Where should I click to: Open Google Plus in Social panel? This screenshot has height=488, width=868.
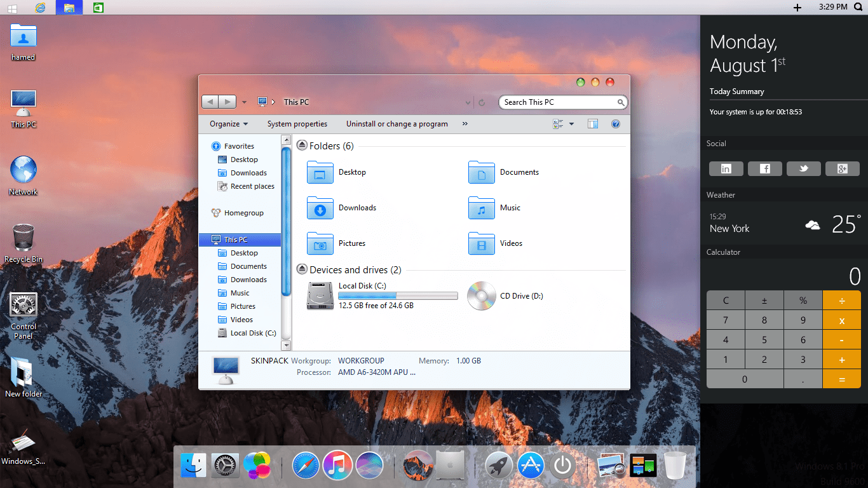tap(842, 168)
